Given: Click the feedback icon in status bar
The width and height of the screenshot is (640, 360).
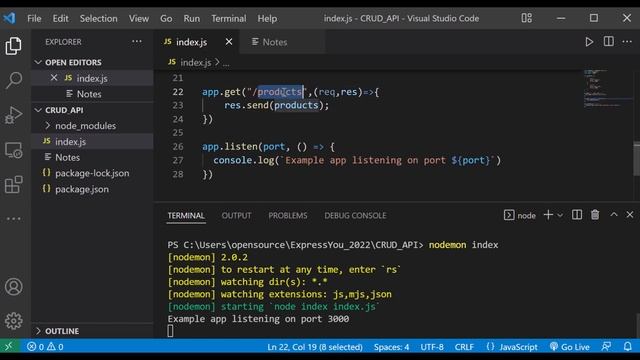Looking at the screenshot, I should point(606,347).
